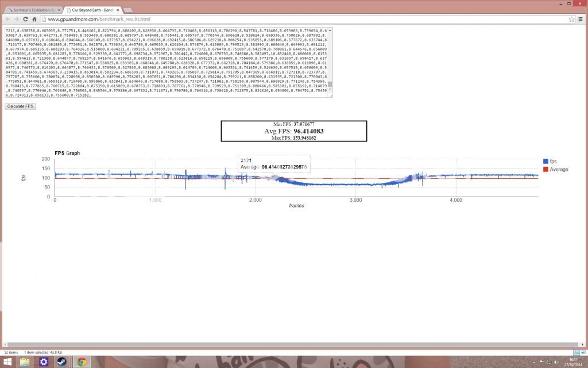588x368 pixels.
Task: Open the Chrome hamburger menu
Action: [581, 19]
